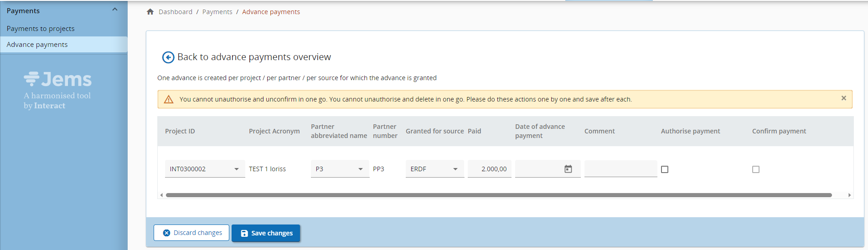This screenshot has height=250, width=868.
Task: Click the back arrow circle icon
Action: click(168, 57)
